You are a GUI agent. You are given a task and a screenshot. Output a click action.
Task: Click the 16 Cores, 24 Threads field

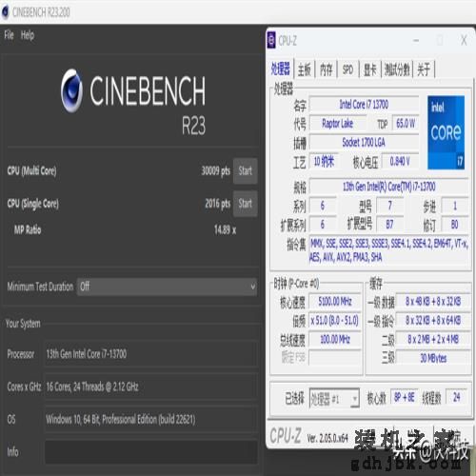(x=151, y=387)
